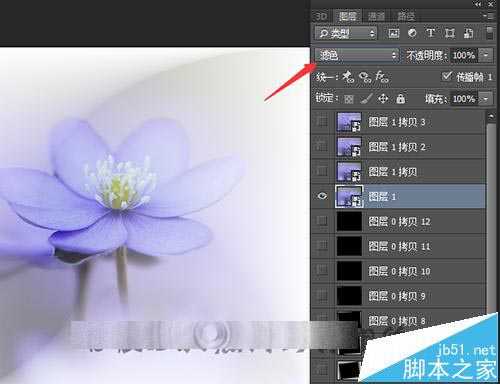500x384 pixels.
Task: Click the black thumbnail of 图层 0 拷贝 10
Action: [349, 271]
